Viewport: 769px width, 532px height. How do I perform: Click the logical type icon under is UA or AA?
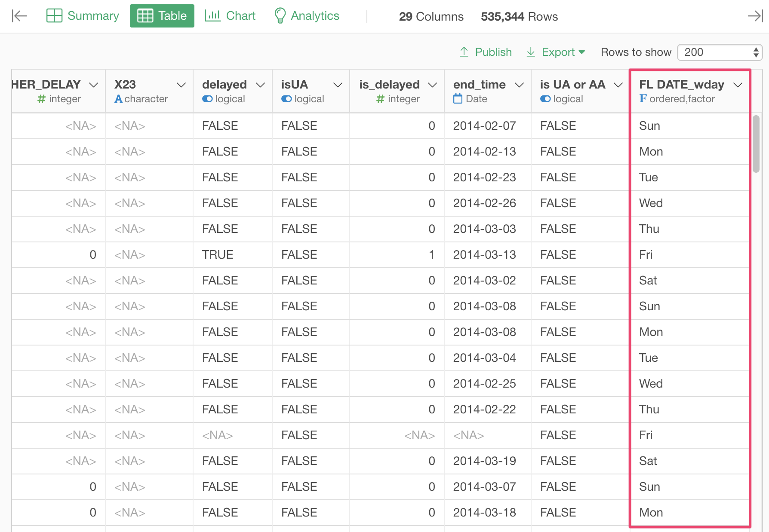click(545, 99)
